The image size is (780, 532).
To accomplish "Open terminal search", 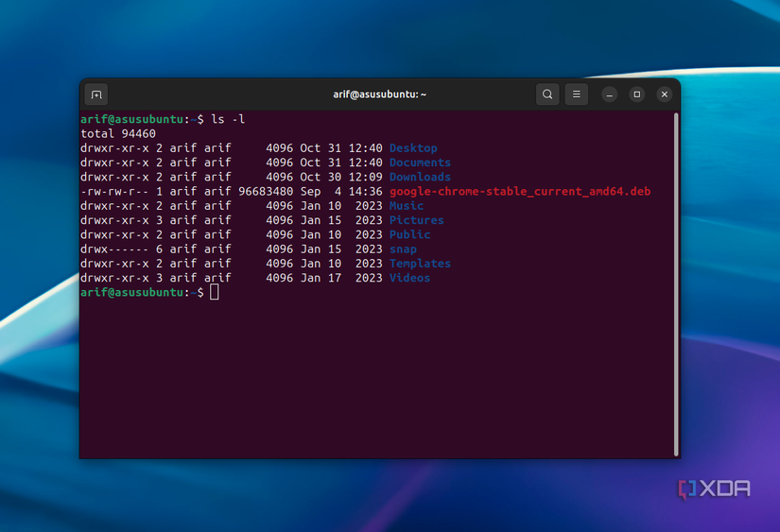I will (x=547, y=94).
